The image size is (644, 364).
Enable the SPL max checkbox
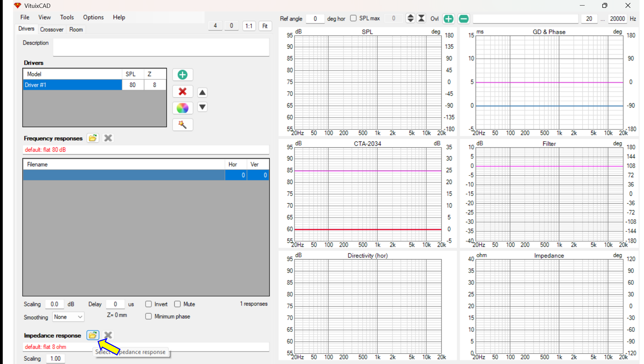(x=353, y=18)
